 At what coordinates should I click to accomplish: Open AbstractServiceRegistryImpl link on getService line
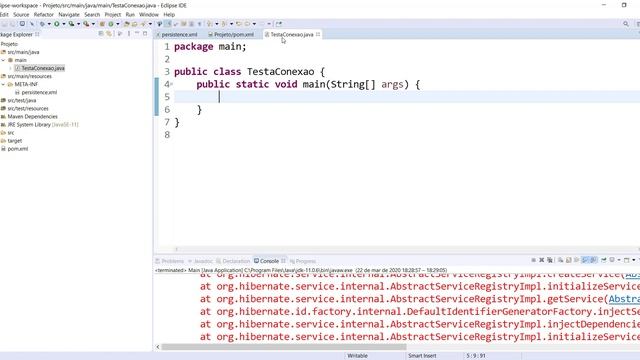point(624,299)
